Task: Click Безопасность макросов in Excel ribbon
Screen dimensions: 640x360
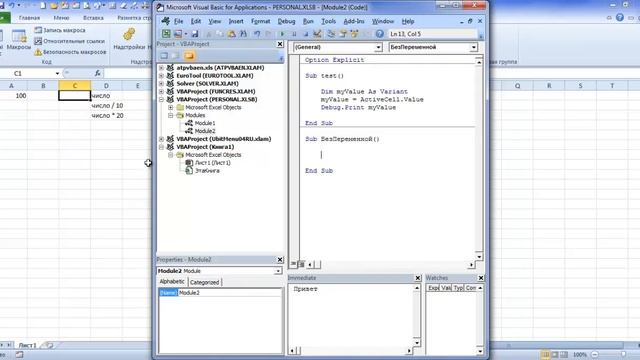Action: click(71, 52)
